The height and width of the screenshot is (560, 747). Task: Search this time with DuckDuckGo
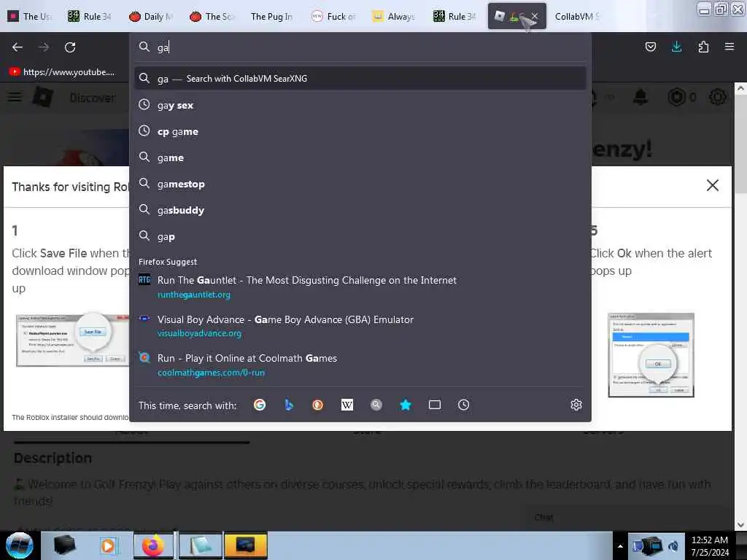click(318, 405)
